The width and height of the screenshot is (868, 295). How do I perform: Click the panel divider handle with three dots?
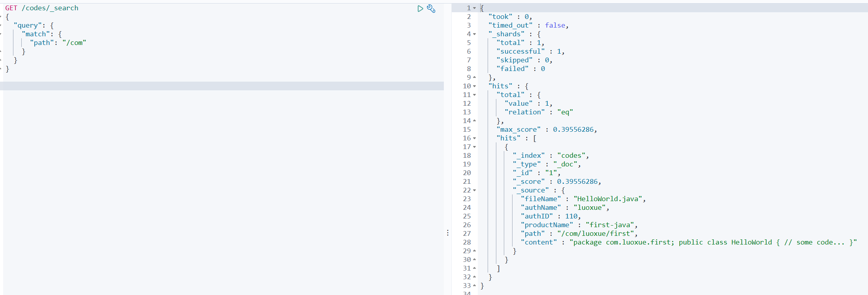pyautogui.click(x=448, y=233)
